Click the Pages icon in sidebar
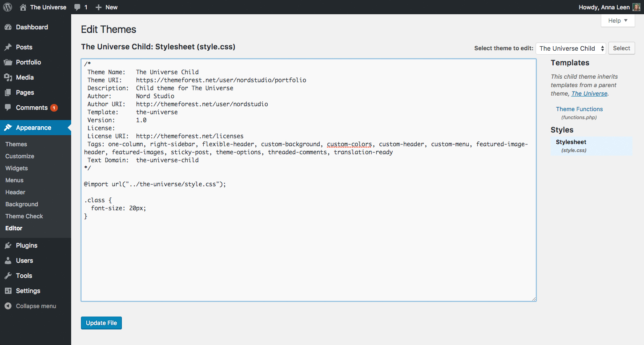The width and height of the screenshot is (644, 345). tap(8, 92)
